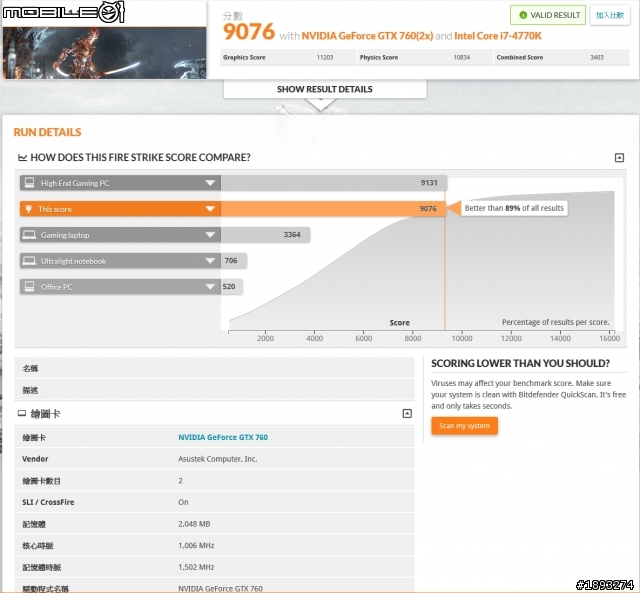Click the VALID RESULT badge
Viewport: 640px width, 593px height.
[548, 15]
